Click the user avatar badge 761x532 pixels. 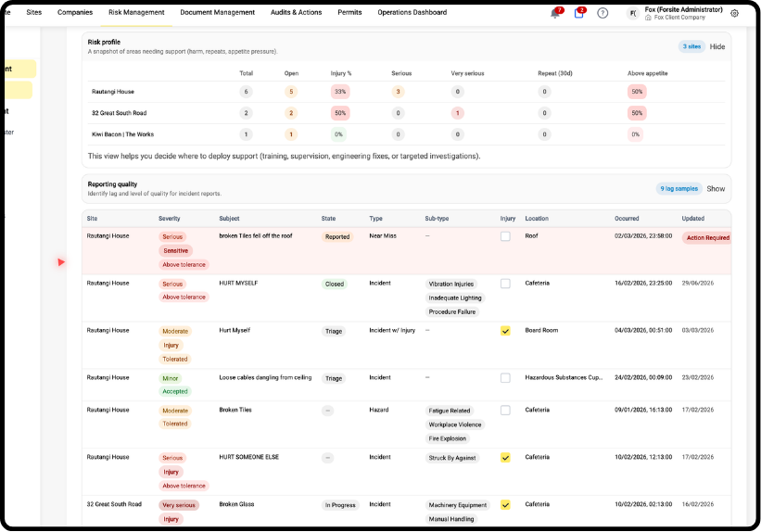click(x=632, y=13)
